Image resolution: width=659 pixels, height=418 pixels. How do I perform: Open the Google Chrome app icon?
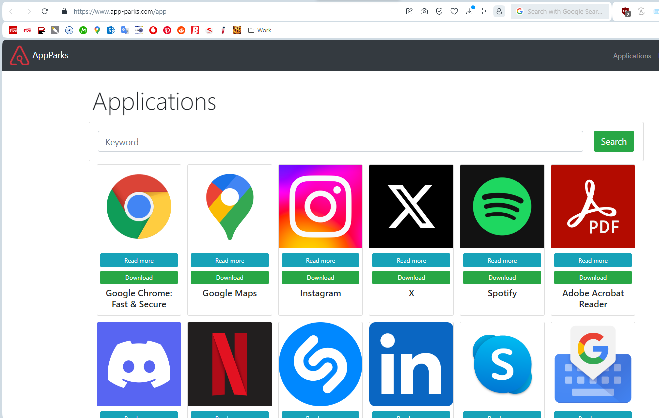tap(139, 206)
